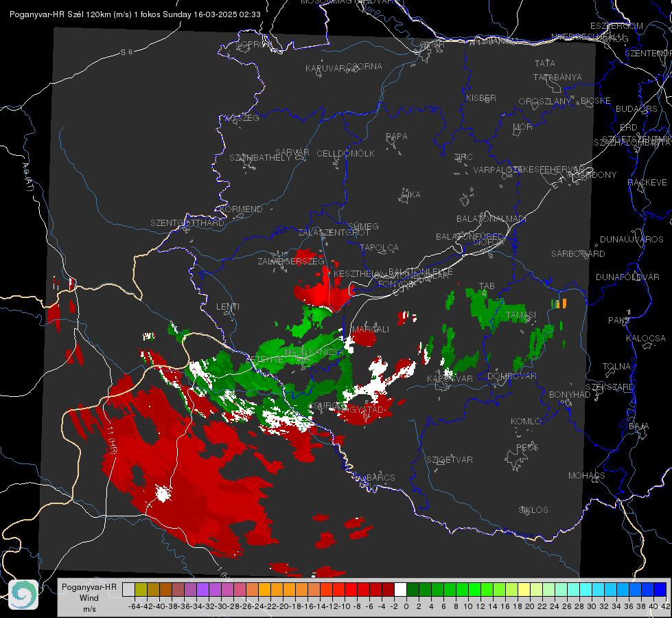
Task: Click the ZALASZENTGROT city label
Action: click(334, 233)
